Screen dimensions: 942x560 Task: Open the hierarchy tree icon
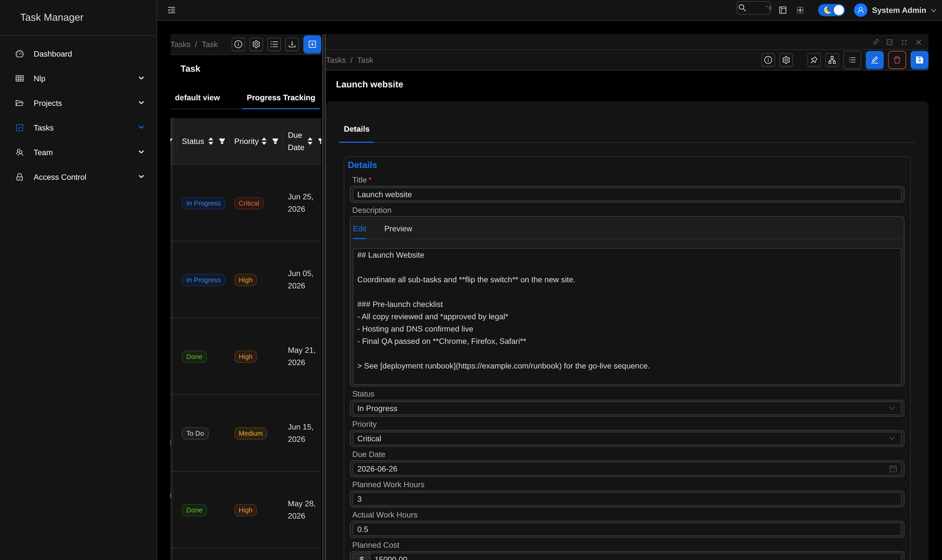click(x=832, y=60)
